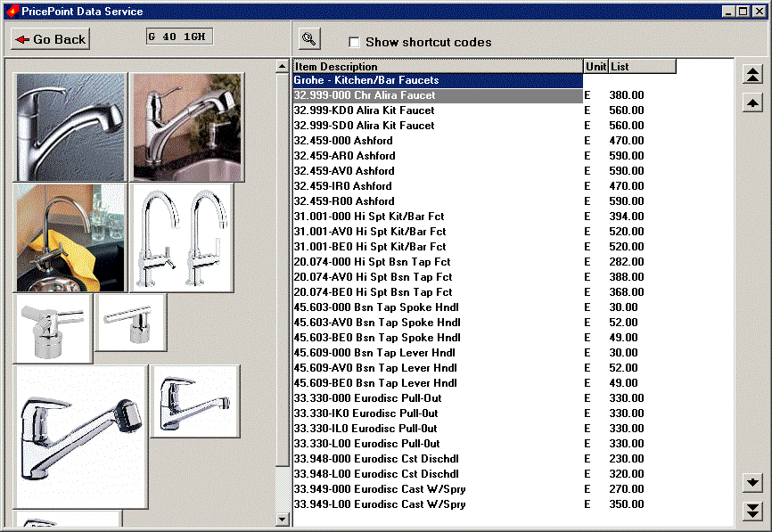Select 33.948-000 Eurodisc Cst Dischdl row

point(438,459)
